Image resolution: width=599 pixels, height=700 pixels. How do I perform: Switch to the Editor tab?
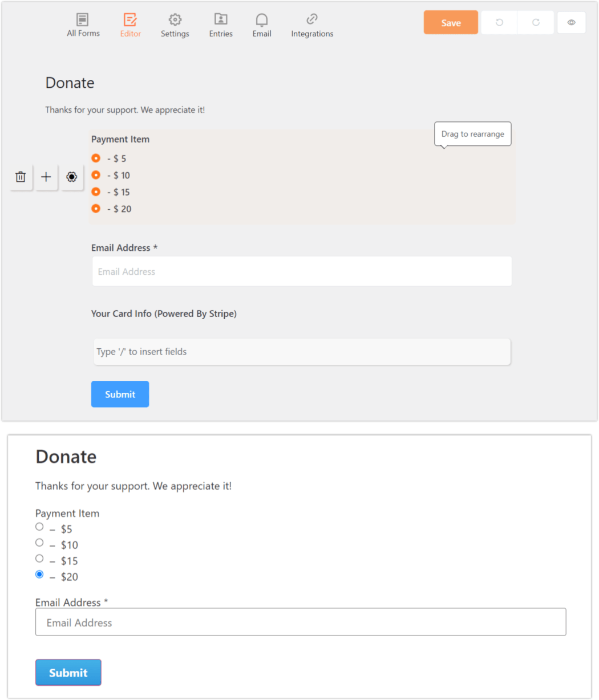click(130, 25)
